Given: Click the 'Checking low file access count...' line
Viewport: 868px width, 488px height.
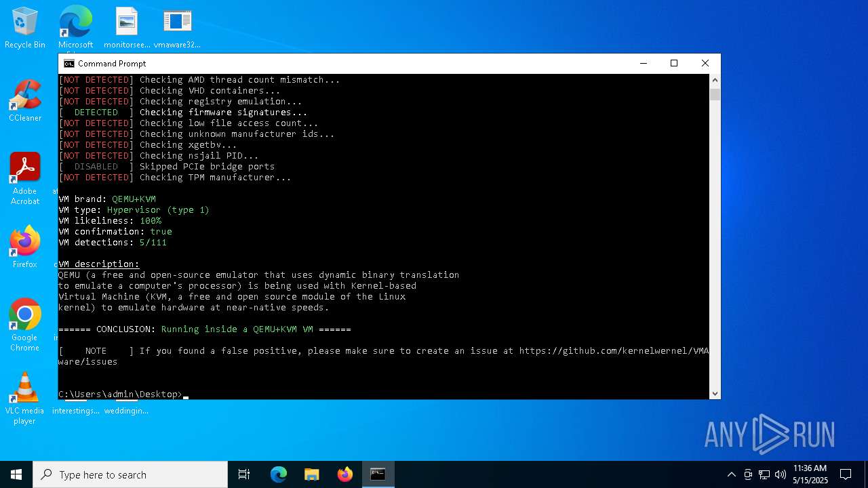Looking at the screenshot, I should point(189,123).
